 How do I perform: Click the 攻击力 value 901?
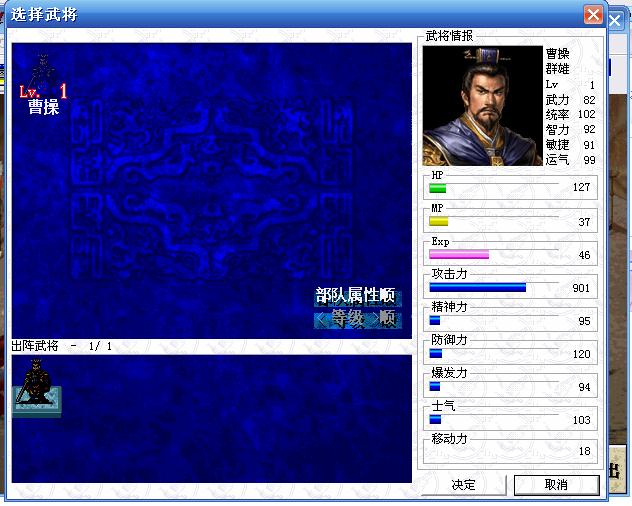point(581,288)
